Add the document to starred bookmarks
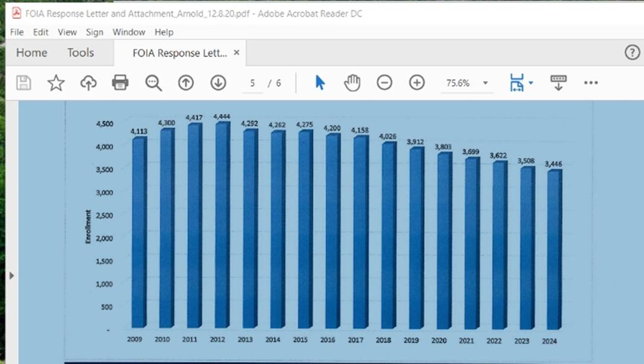 pyautogui.click(x=56, y=83)
